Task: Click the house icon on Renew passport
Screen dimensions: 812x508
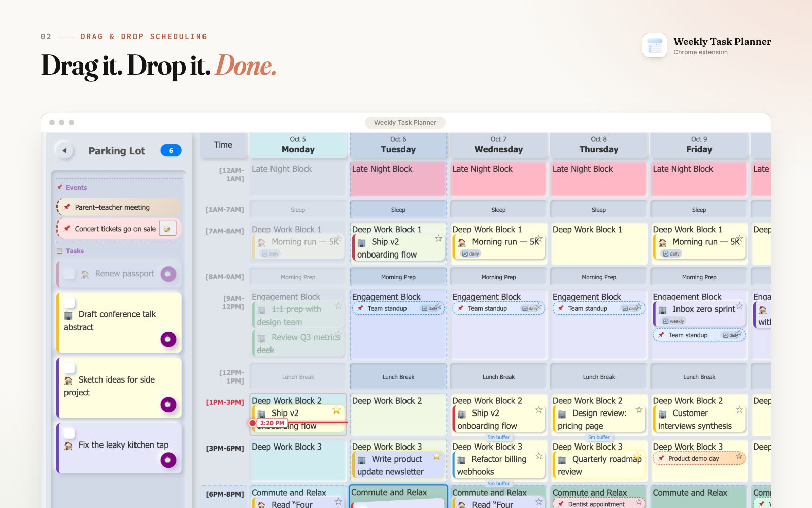Action: pyautogui.click(x=85, y=274)
